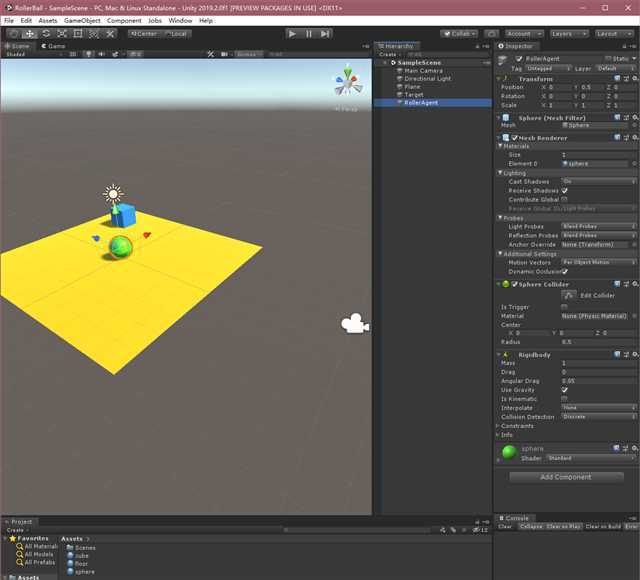Switch to the Game tab
The image size is (640, 580).
[53, 46]
